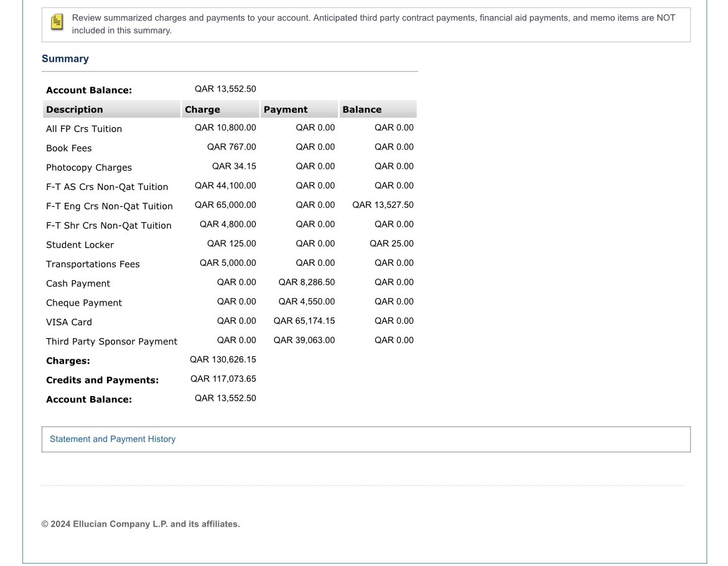Click F-T AS Crs Non-Qat Tuition label

click(x=107, y=187)
